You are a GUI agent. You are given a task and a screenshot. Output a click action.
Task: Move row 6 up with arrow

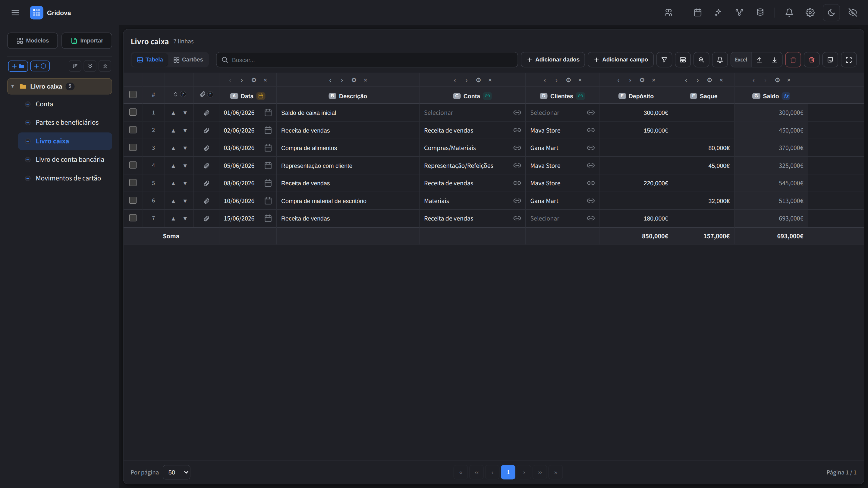[x=173, y=201]
